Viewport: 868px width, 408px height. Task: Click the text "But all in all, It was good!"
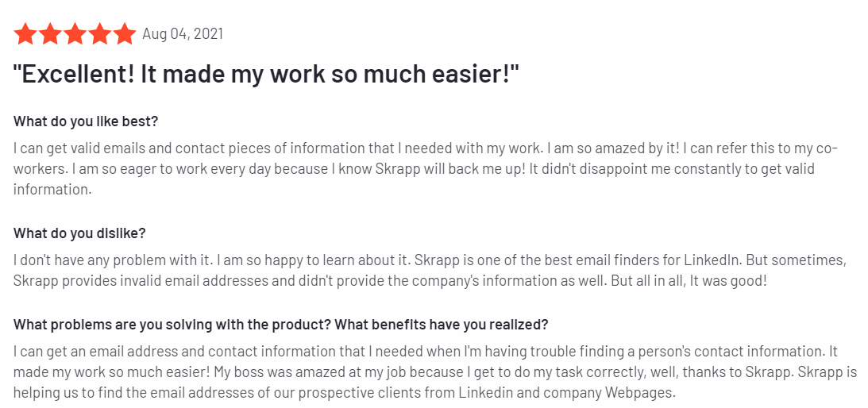(689, 280)
